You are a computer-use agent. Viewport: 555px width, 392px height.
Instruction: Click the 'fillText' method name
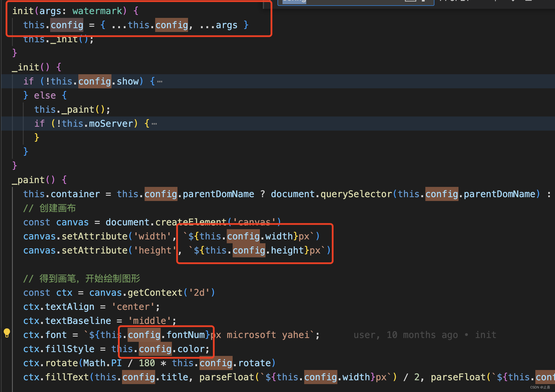(67, 377)
